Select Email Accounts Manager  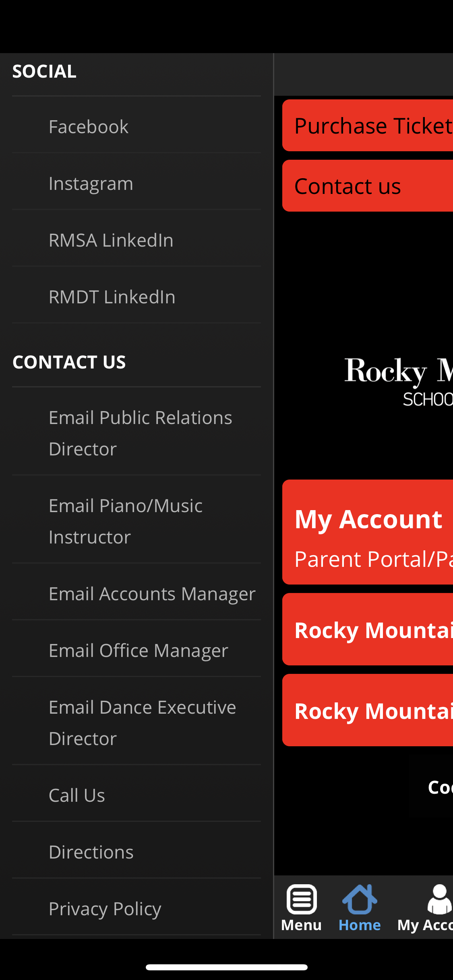(x=137, y=594)
